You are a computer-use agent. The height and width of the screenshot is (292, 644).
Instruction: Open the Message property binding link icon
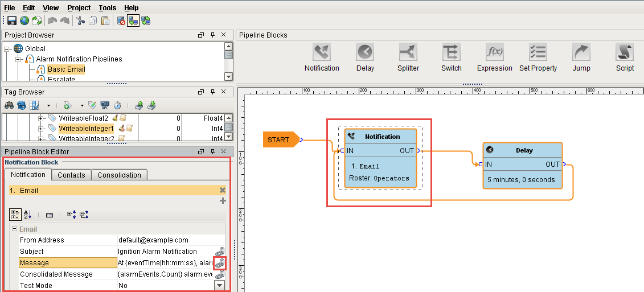pyautogui.click(x=219, y=263)
